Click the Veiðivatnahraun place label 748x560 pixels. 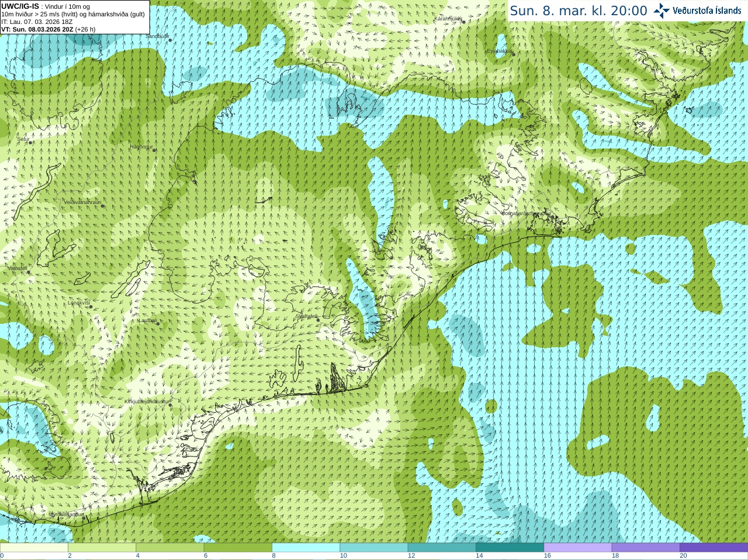[x=82, y=202]
